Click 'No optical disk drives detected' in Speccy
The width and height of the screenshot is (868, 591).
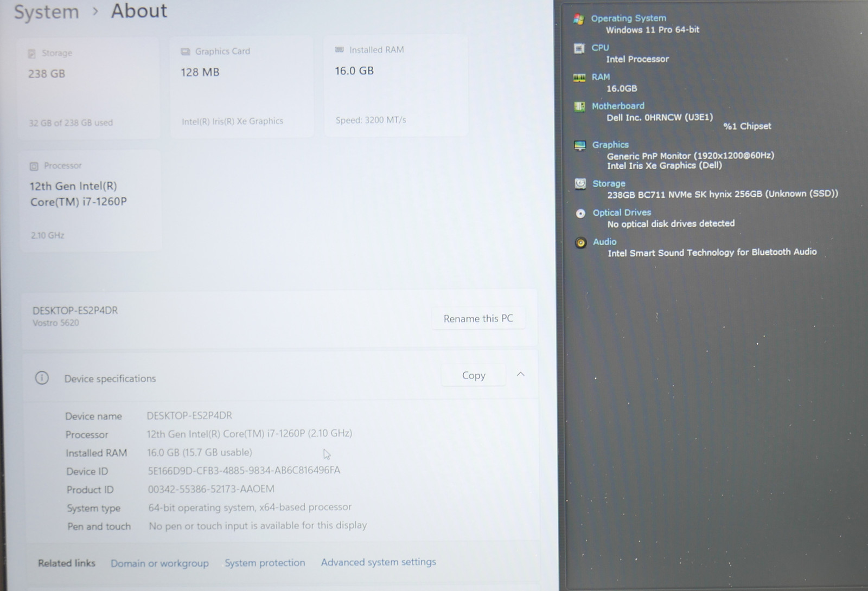click(671, 223)
